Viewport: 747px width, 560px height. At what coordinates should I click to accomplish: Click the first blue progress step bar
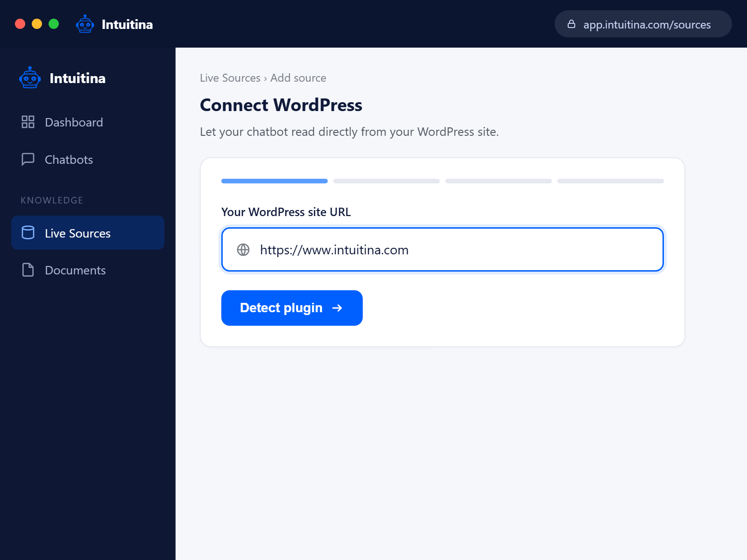pyautogui.click(x=275, y=181)
